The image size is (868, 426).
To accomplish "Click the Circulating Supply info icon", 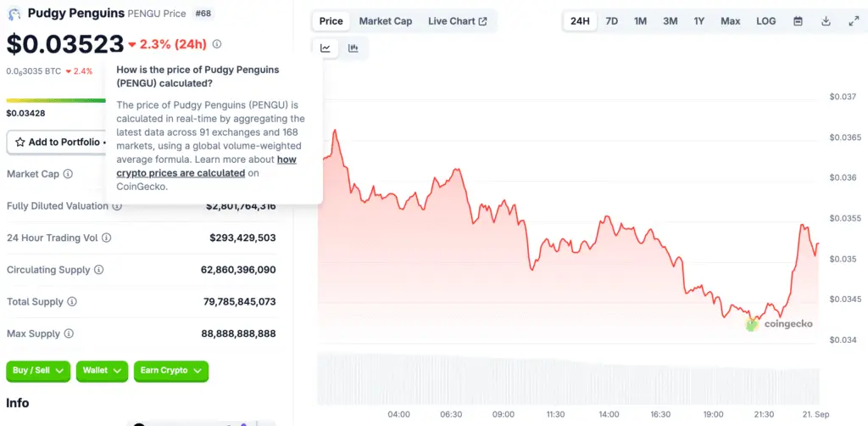I will click(99, 270).
